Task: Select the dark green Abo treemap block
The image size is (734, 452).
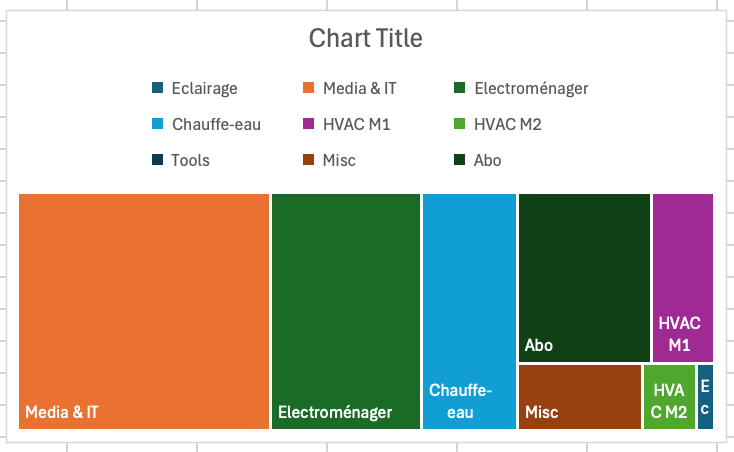Action: click(584, 278)
